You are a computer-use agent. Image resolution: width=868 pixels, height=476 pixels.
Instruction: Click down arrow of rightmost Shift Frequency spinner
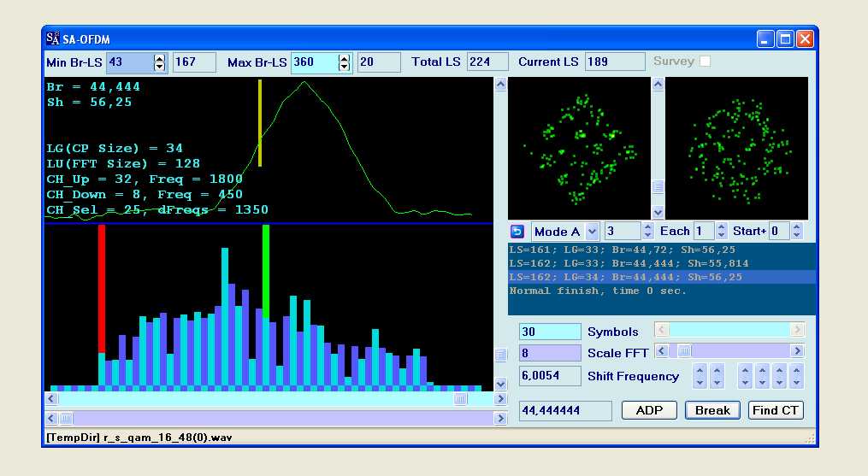point(796,383)
